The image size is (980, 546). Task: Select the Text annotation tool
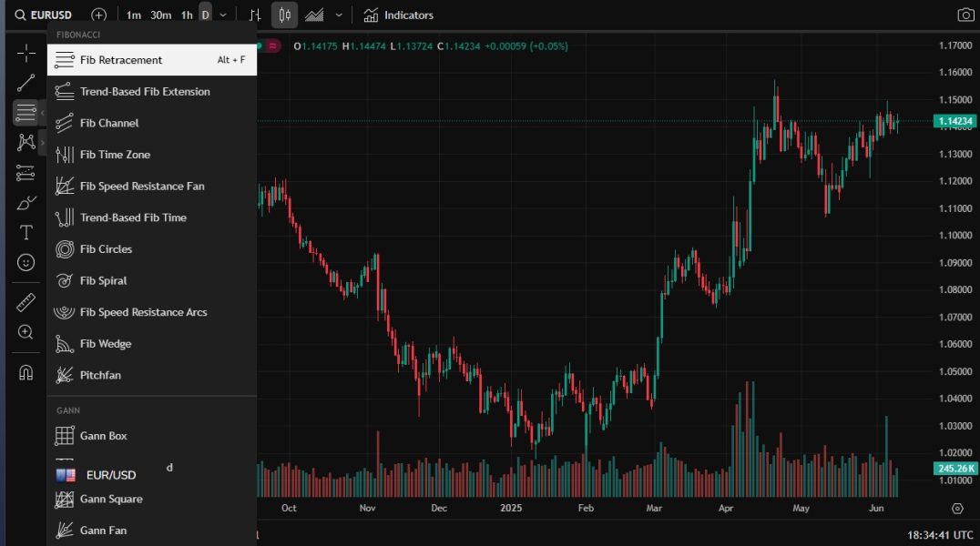click(x=26, y=232)
